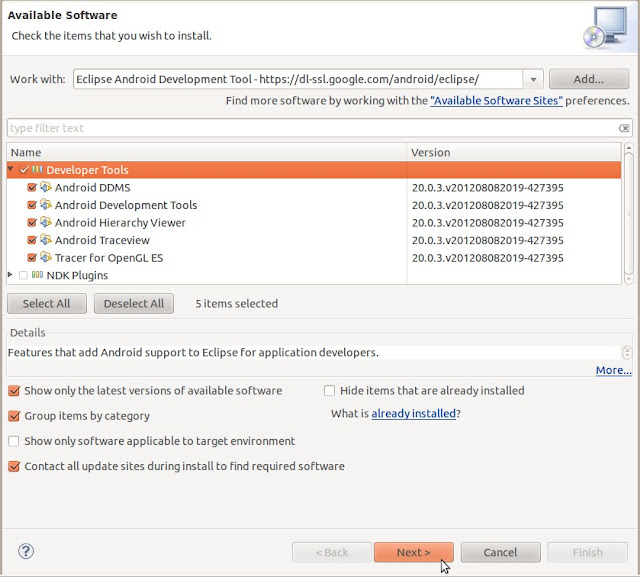Enable Hide items that are already installed
The width and height of the screenshot is (640, 577).
click(330, 391)
